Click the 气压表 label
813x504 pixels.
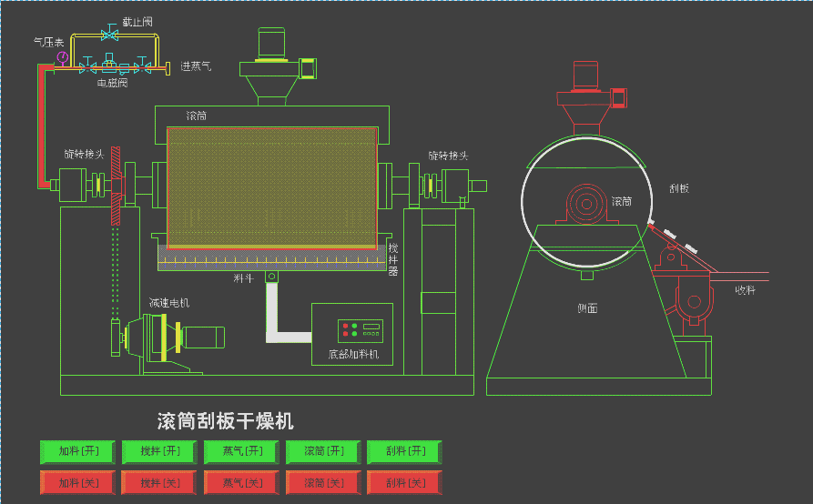click(x=49, y=43)
